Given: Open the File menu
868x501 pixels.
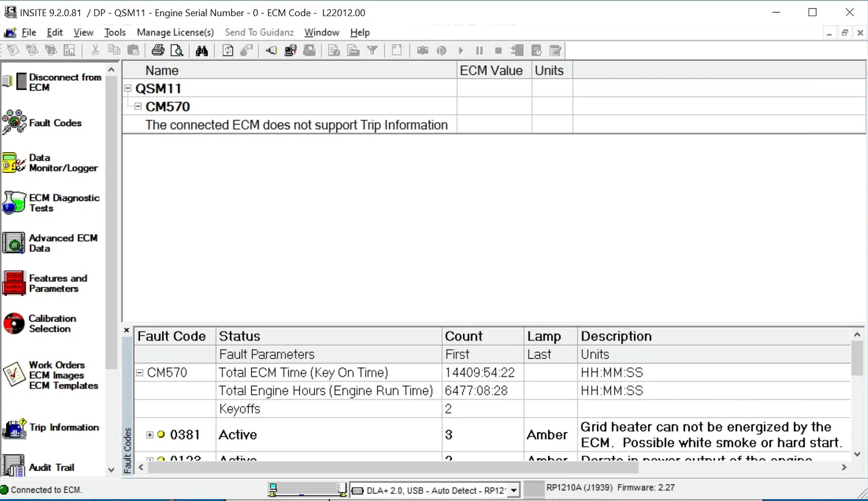Looking at the screenshot, I should click(29, 32).
